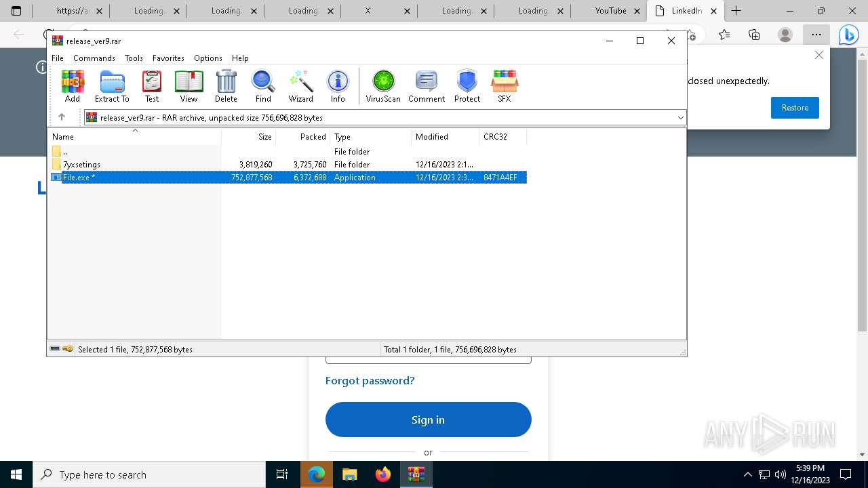Screen dimensions: 868x488
Task: Select the parent '..' folder row
Action: [288, 152]
